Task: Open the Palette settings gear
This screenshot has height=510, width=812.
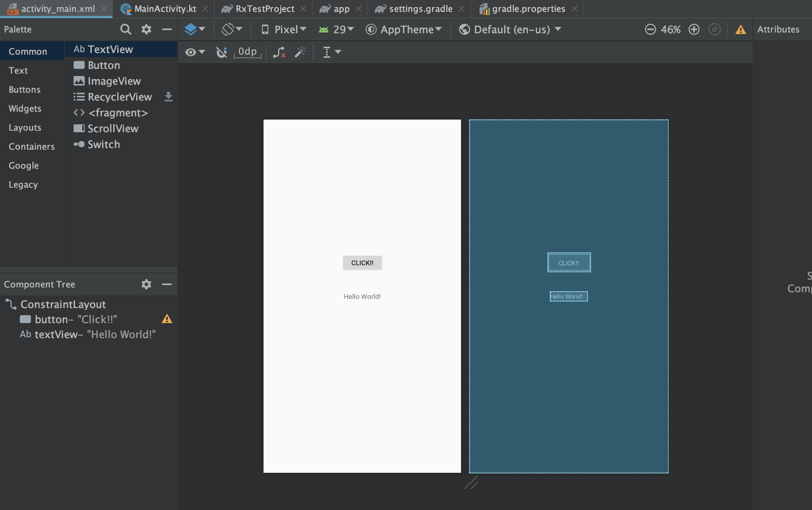Action: pyautogui.click(x=146, y=29)
